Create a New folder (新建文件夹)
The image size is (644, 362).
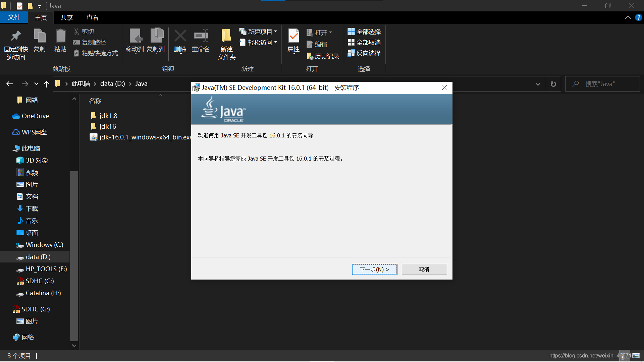(226, 44)
